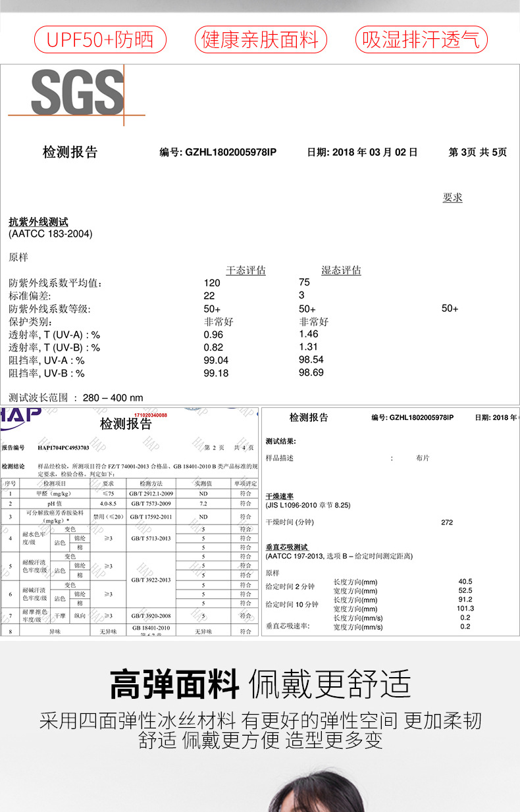Select the red number 171020340088
This screenshot has width=520, height=812.
[x=151, y=415]
